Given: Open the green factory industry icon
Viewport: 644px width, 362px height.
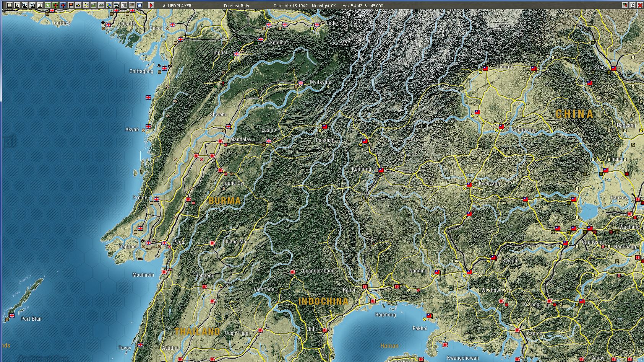Looking at the screenshot, I should tap(94, 5).
